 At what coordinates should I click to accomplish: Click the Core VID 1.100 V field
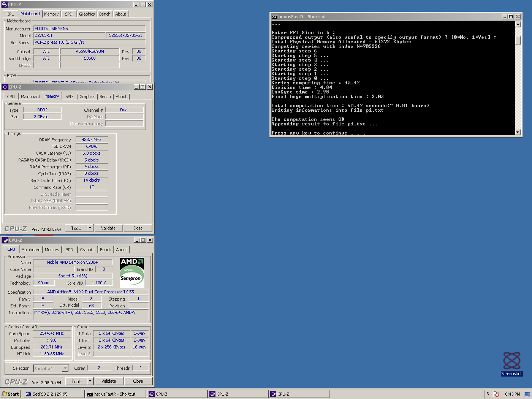pyautogui.click(x=99, y=283)
